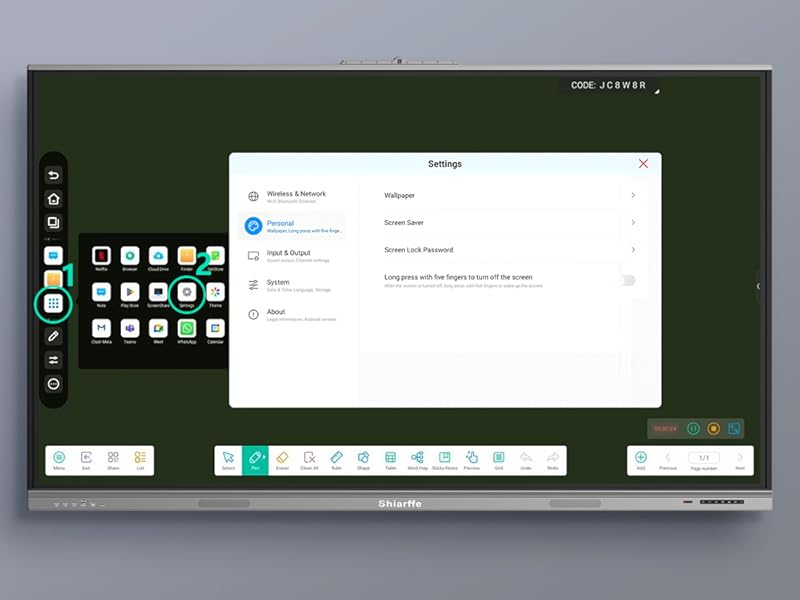Screen dimensions: 800x600
Task: Close the Settings dialog
Action: click(x=643, y=163)
